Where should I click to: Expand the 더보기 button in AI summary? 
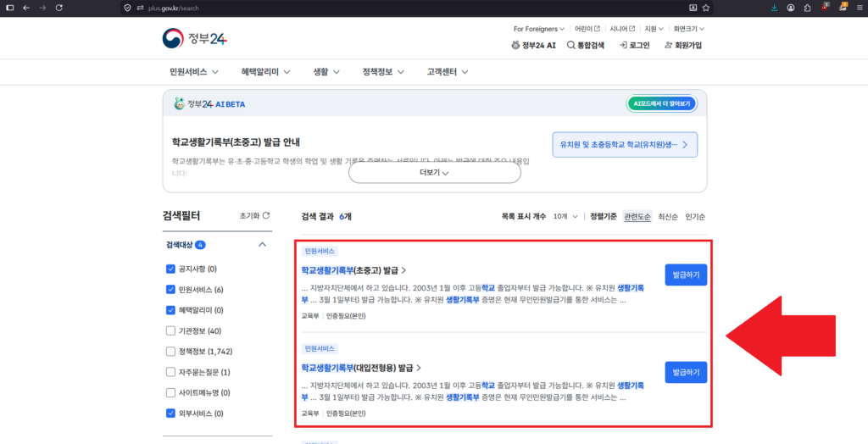[x=435, y=173]
